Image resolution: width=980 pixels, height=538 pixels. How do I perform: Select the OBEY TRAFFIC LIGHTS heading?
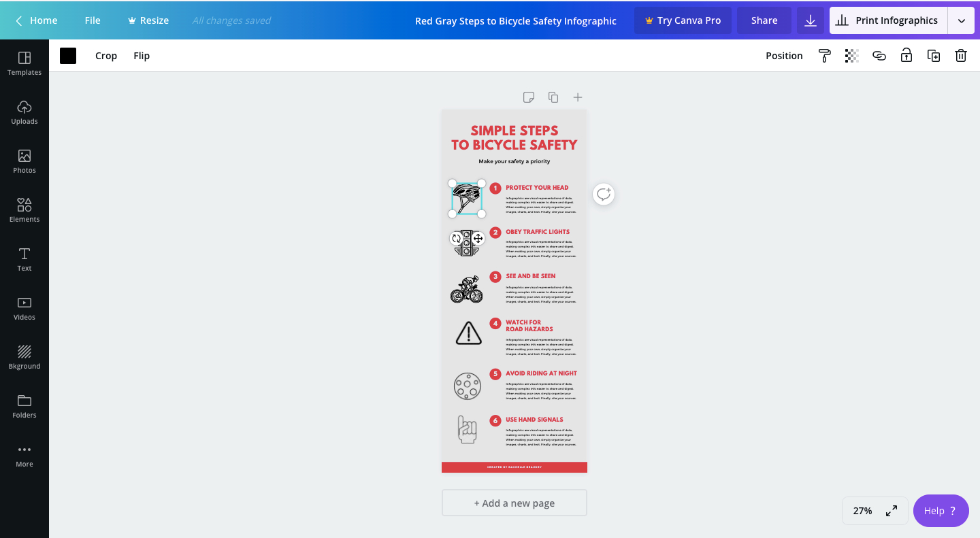coord(538,232)
